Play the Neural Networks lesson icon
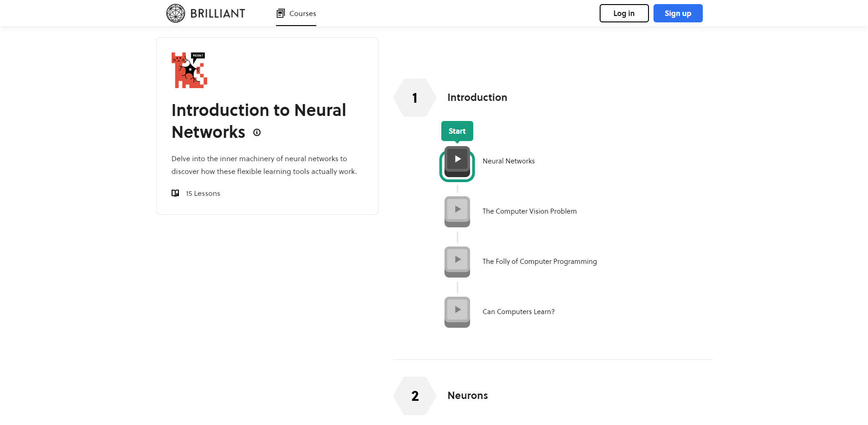868x425 pixels. [457, 161]
